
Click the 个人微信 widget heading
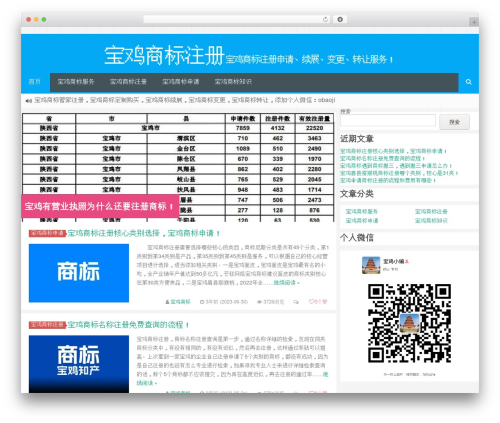click(357, 238)
